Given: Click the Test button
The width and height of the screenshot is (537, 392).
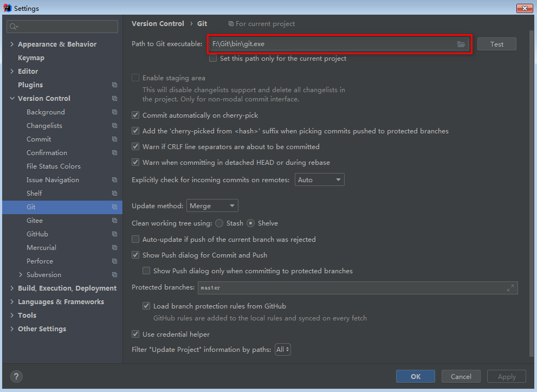Looking at the screenshot, I should [x=496, y=44].
